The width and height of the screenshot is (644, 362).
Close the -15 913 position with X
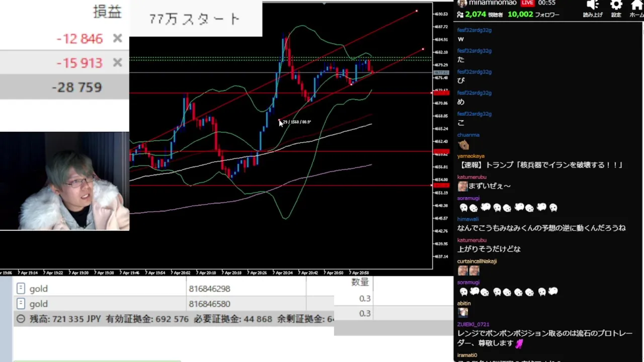click(x=117, y=63)
